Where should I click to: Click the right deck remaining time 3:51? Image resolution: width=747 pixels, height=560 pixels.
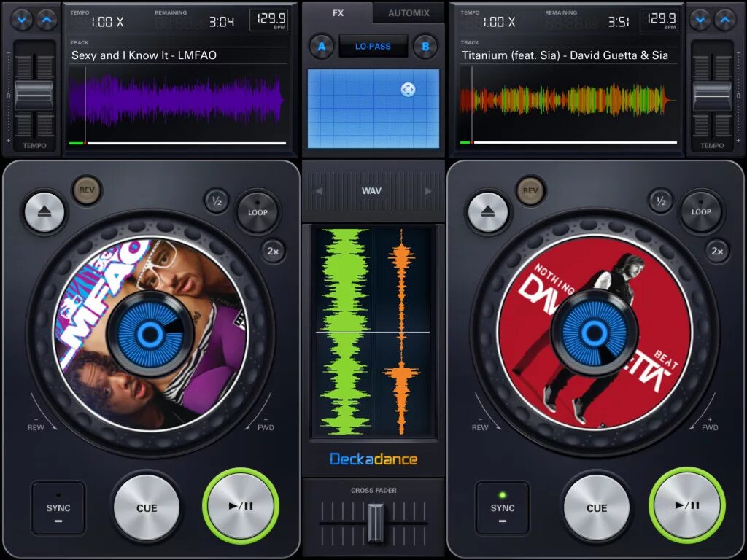click(619, 22)
